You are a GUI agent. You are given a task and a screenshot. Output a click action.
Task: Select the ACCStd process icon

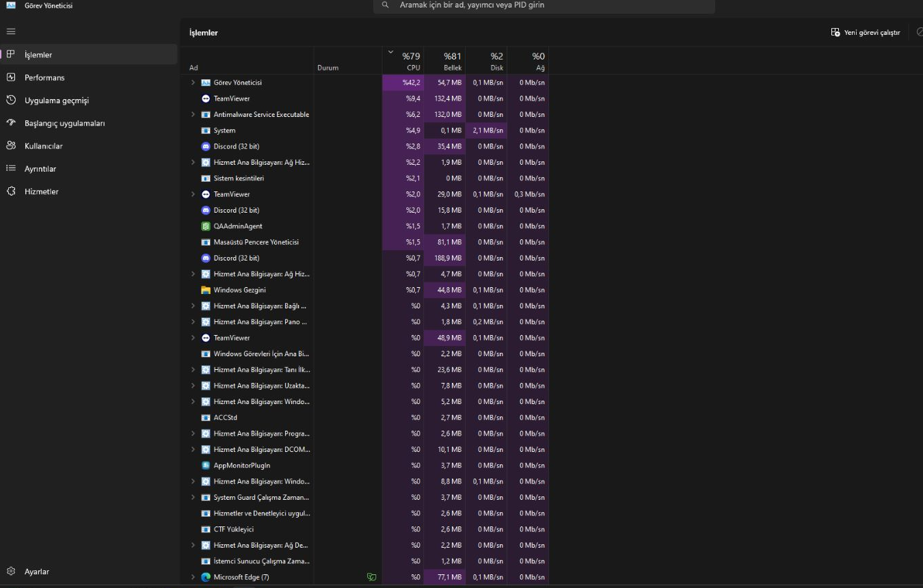[x=206, y=418]
